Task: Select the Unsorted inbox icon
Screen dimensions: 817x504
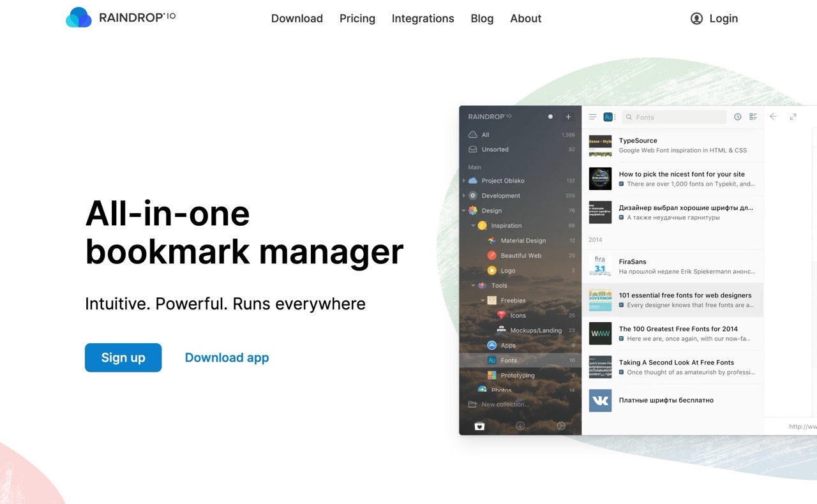Action: coord(473,149)
